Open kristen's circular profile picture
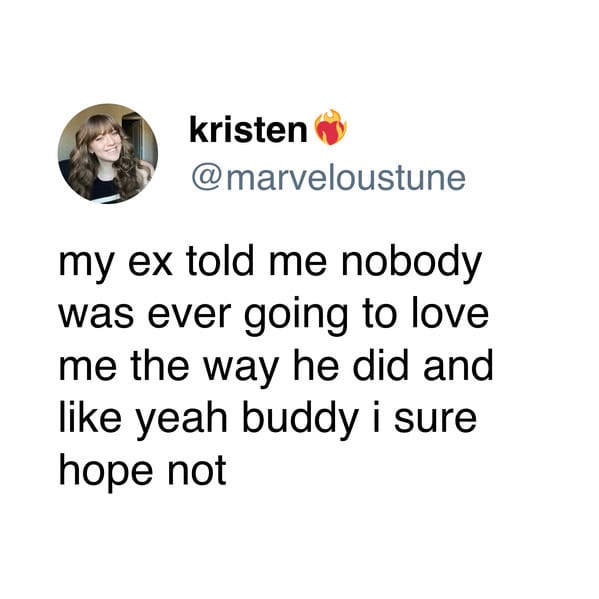 [108, 154]
